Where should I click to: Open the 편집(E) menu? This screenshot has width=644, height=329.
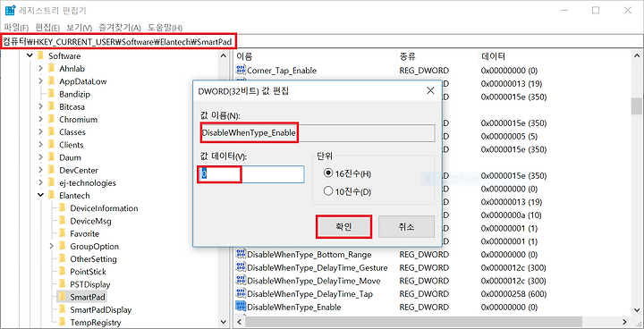[x=47, y=28]
